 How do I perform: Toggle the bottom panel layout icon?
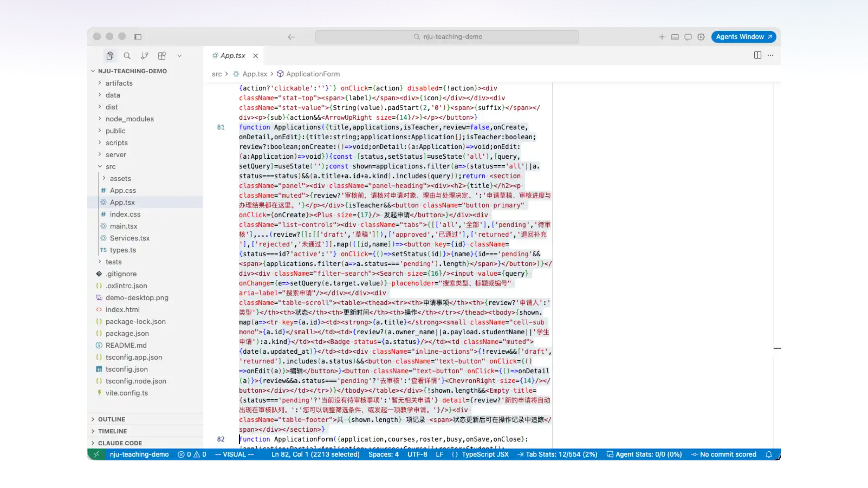click(675, 37)
